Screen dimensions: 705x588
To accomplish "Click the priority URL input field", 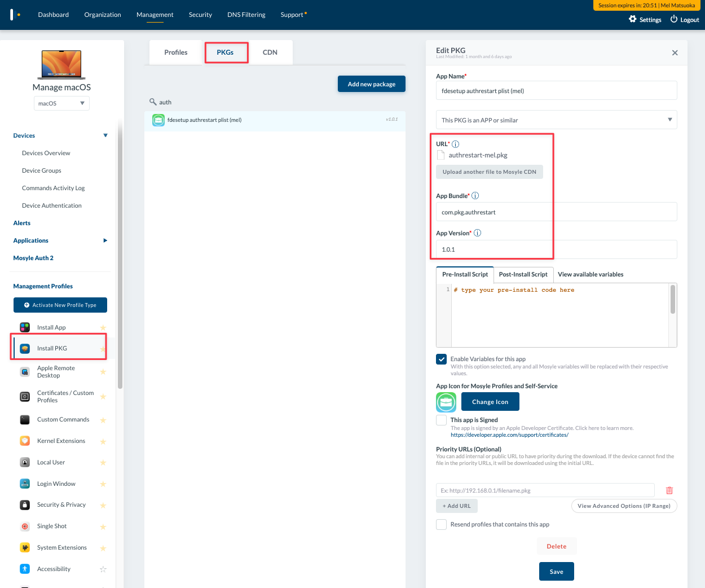I will [545, 490].
